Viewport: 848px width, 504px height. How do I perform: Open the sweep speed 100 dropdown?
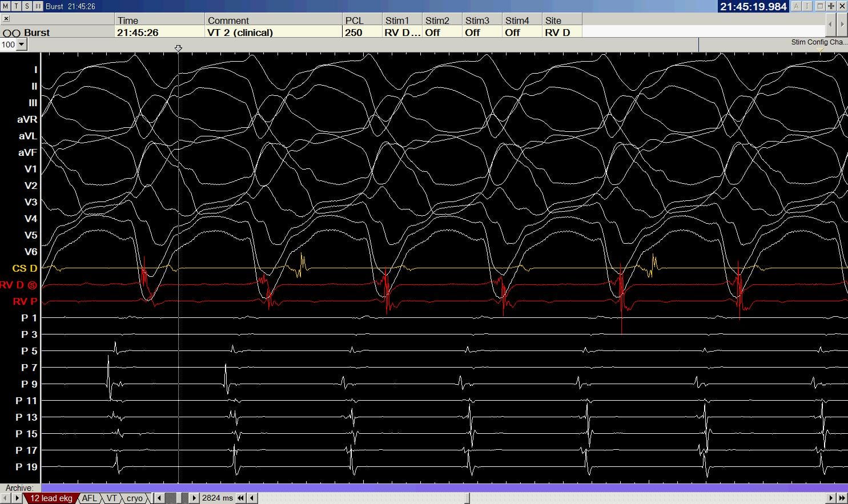[22, 45]
